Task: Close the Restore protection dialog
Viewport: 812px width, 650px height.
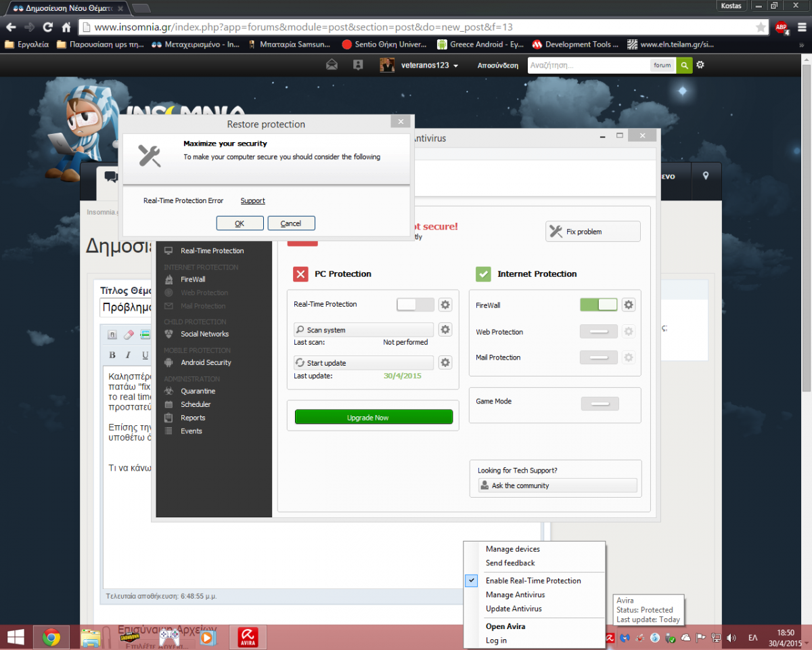Action: (x=401, y=122)
